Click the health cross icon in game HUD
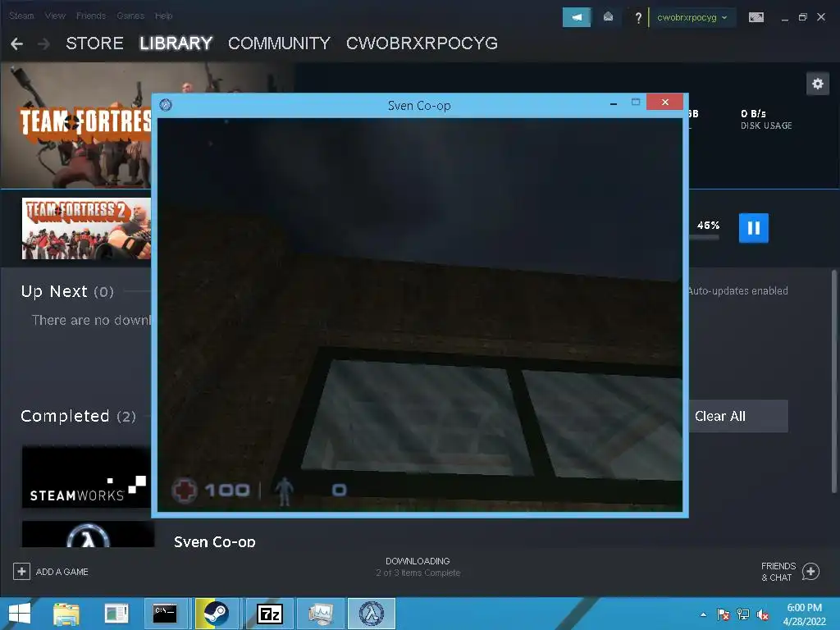This screenshot has height=630, width=840. [x=185, y=491]
